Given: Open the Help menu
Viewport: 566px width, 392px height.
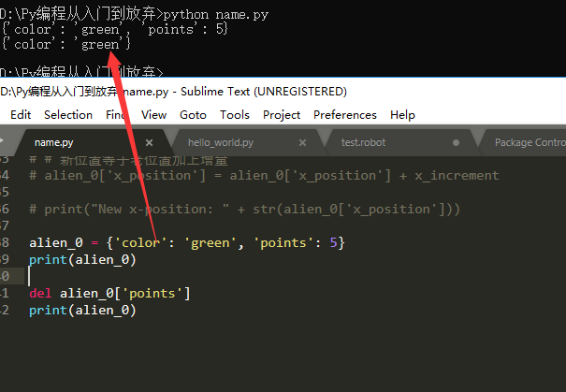Looking at the screenshot, I should pyautogui.click(x=402, y=115).
